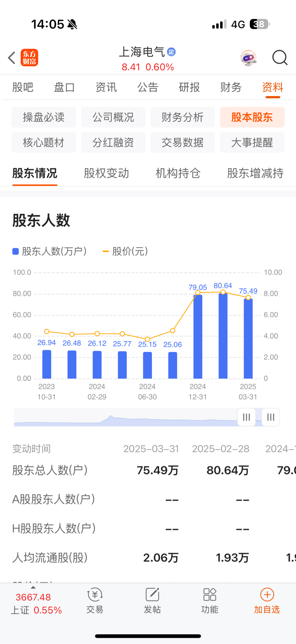Tap the H股股东人数(户) row label
296x644 pixels.
54,528
